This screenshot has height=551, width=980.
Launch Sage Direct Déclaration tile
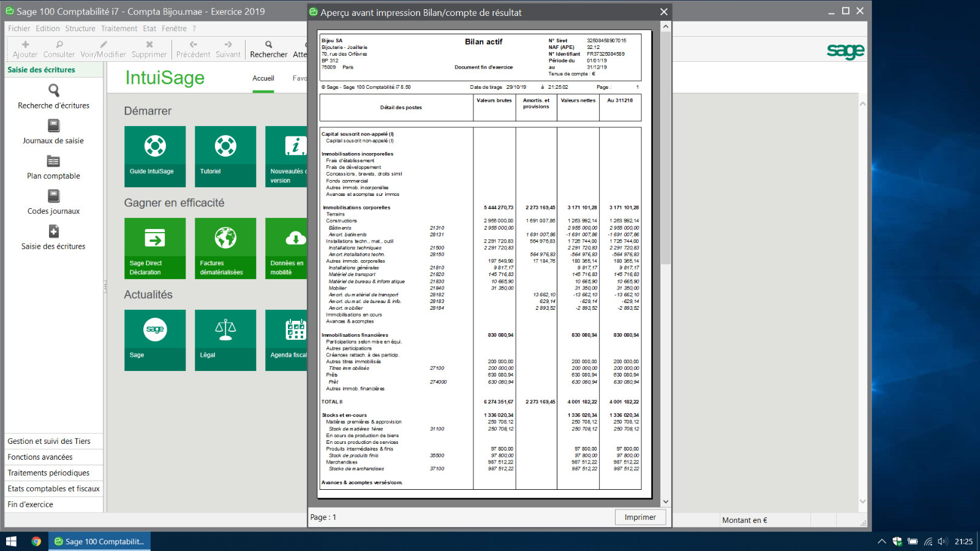(155, 248)
